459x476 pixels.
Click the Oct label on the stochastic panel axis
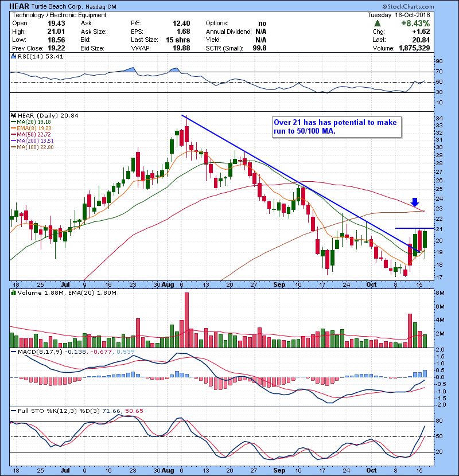pyautogui.click(x=371, y=470)
